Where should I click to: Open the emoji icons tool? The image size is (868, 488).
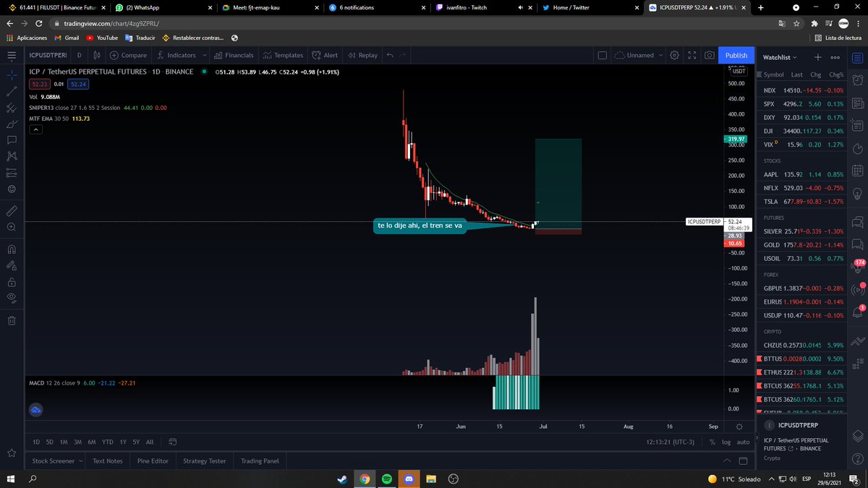click(12, 189)
